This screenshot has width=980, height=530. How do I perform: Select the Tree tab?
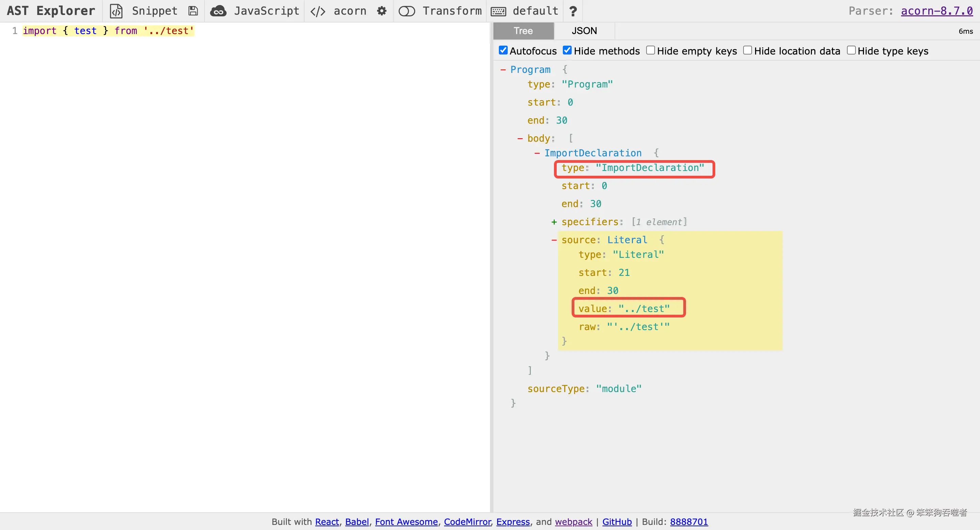523,31
